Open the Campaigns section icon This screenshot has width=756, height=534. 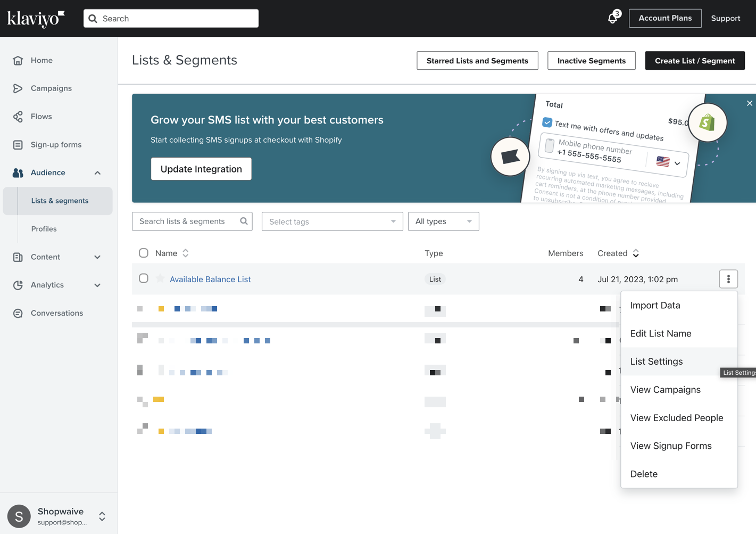[18, 88]
